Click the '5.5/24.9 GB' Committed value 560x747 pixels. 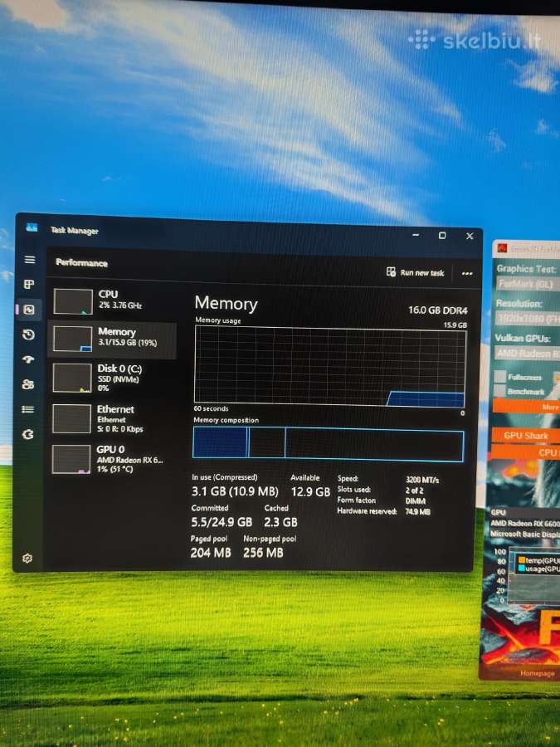[222, 522]
